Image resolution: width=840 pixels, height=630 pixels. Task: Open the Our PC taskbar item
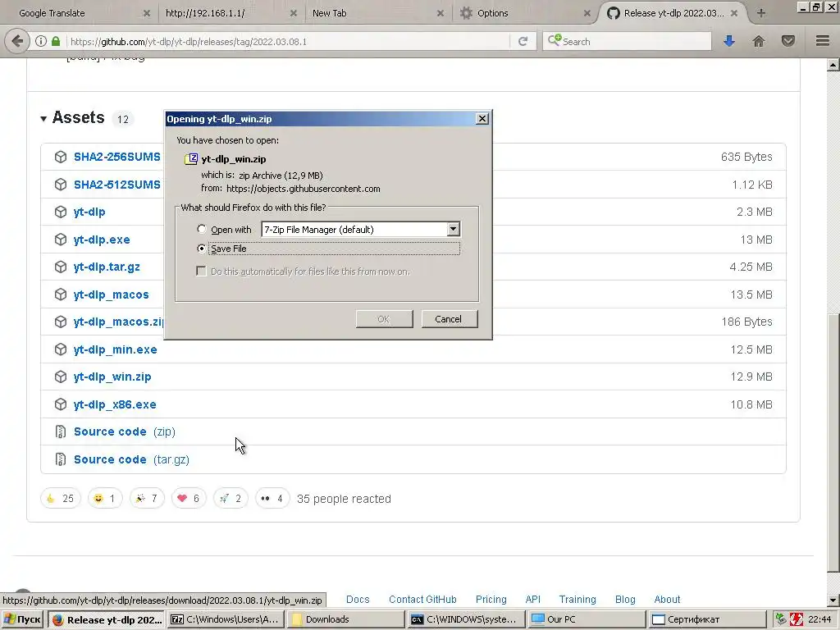coord(586,620)
